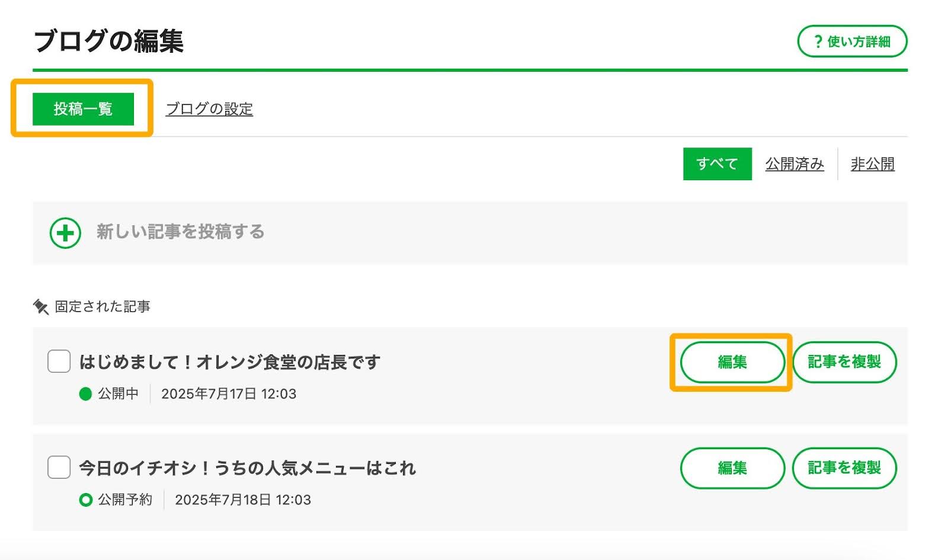
Task: Click the 公開予約 ring status icon
Action: [x=85, y=500]
